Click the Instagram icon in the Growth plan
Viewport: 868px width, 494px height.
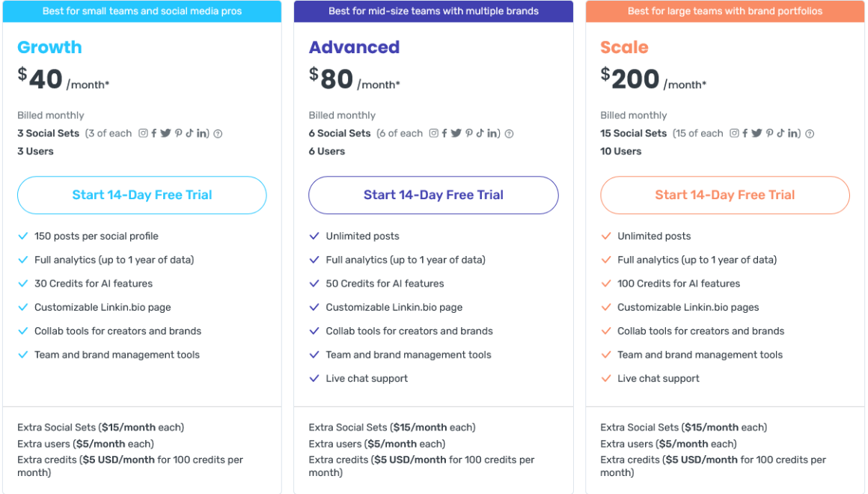coord(142,133)
